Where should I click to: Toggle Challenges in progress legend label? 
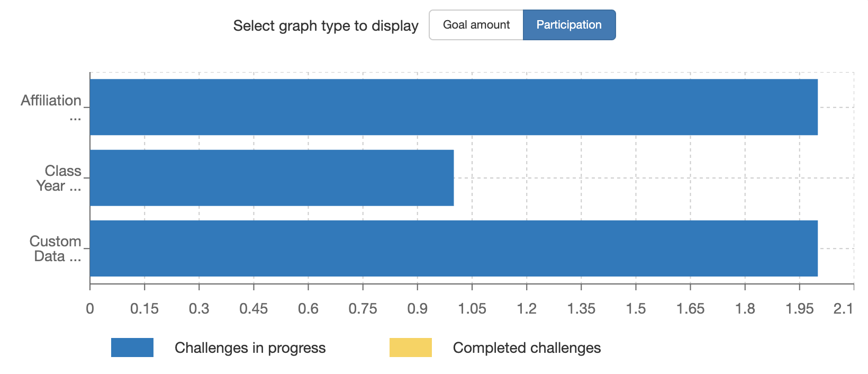[x=250, y=348]
